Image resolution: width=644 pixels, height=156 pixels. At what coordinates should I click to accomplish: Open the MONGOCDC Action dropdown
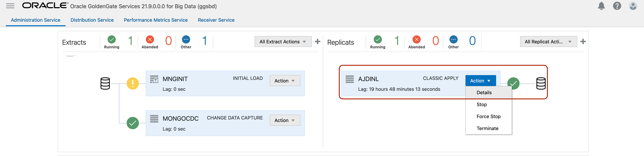click(285, 120)
